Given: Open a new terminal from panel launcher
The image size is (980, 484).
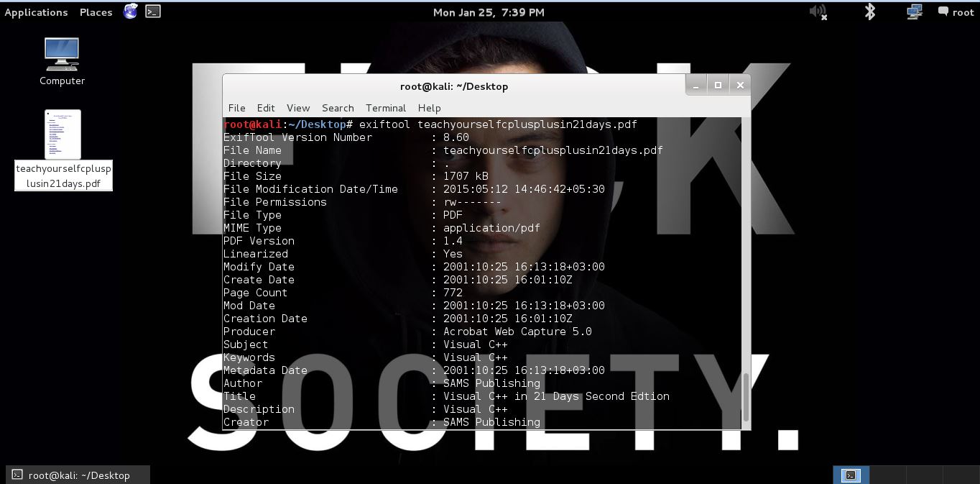Looking at the screenshot, I should 152,12.
